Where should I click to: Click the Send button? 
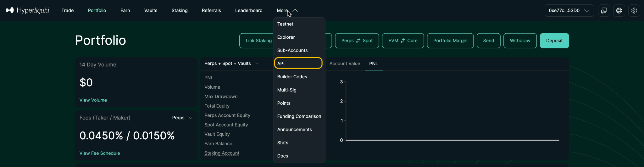click(x=489, y=41)
